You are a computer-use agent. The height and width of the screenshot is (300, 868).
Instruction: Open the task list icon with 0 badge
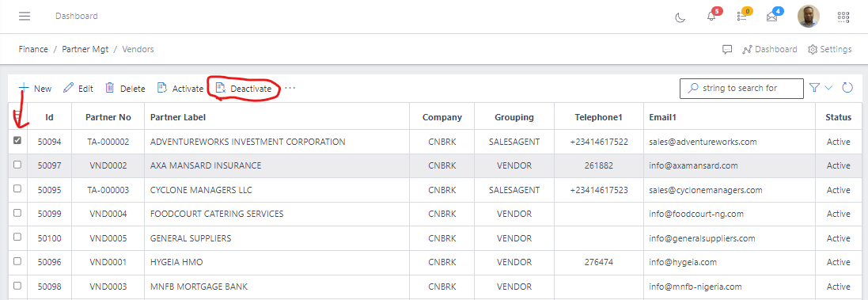click(x=742, y=17)
